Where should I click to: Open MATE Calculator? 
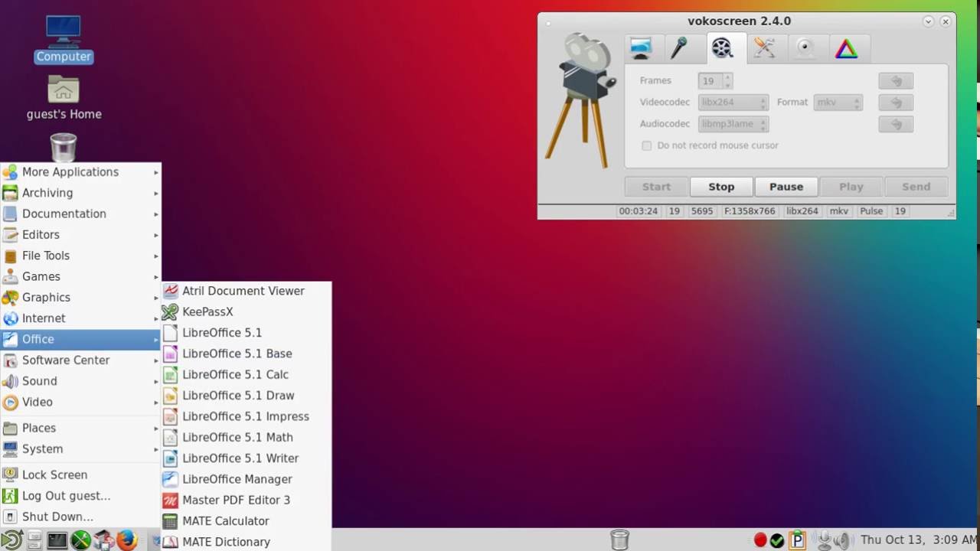coord(246,520)
